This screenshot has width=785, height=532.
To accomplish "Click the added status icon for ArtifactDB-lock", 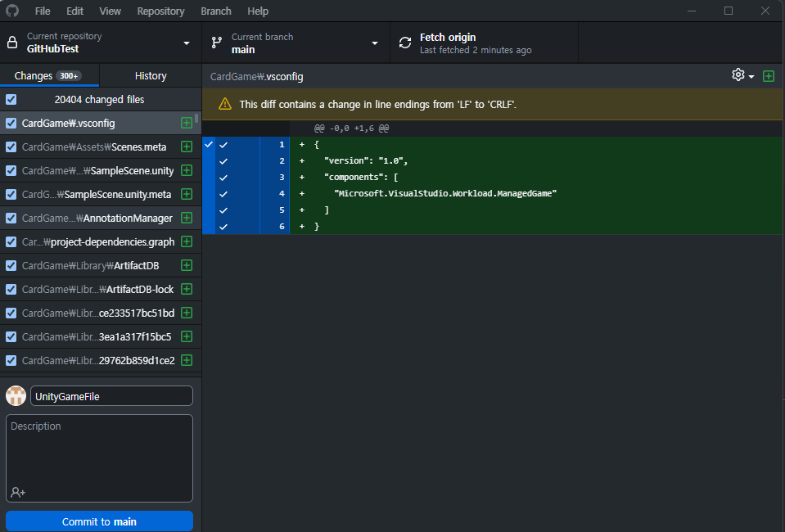I will coord(187,289).
